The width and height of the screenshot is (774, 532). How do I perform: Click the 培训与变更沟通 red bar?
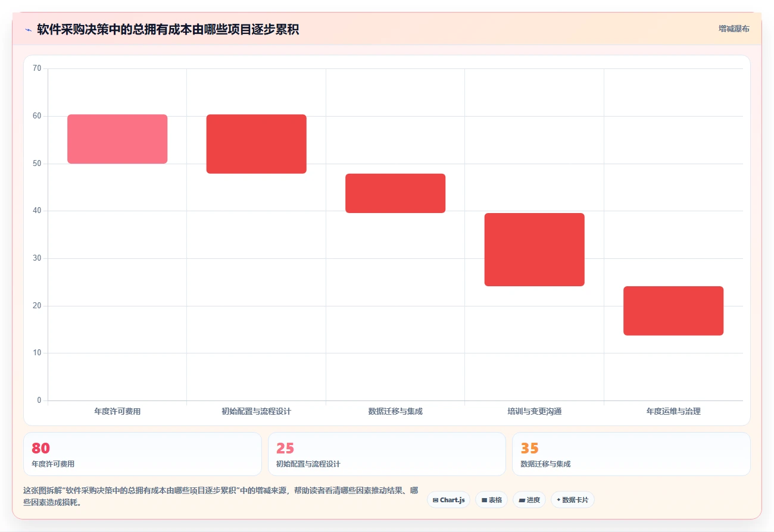(x=535, y=249)
